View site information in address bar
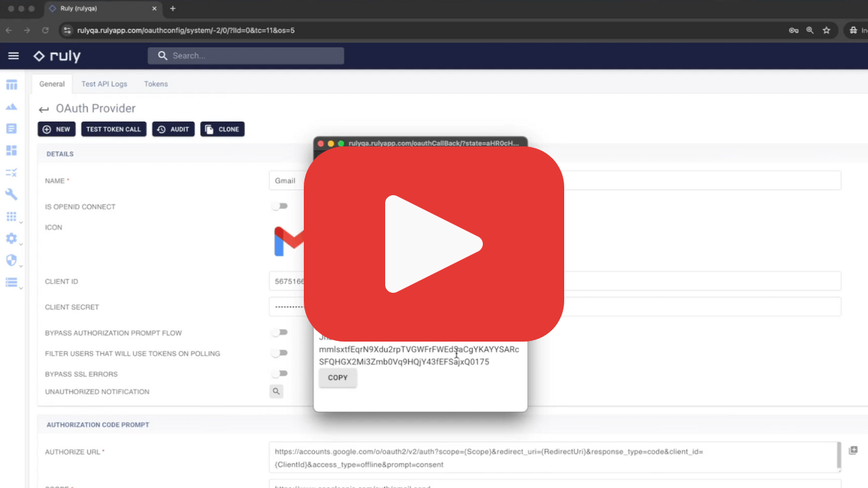Screen dimensions: 868x488 click(66, 30)
